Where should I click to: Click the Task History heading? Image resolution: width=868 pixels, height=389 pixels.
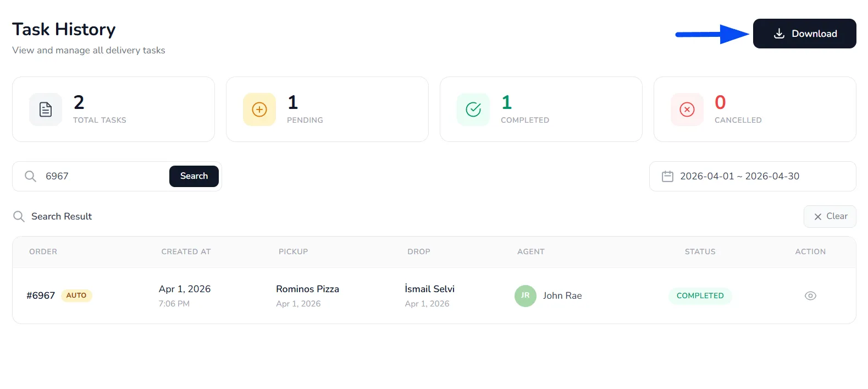64,29
